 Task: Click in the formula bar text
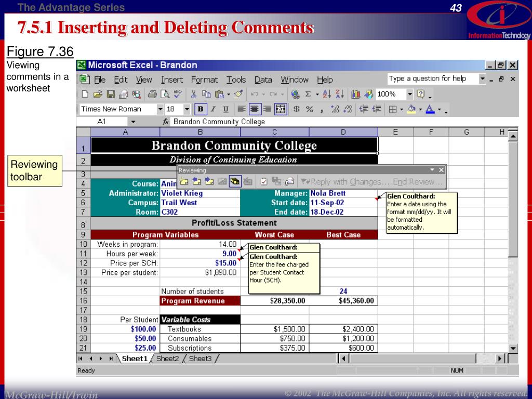219,122
